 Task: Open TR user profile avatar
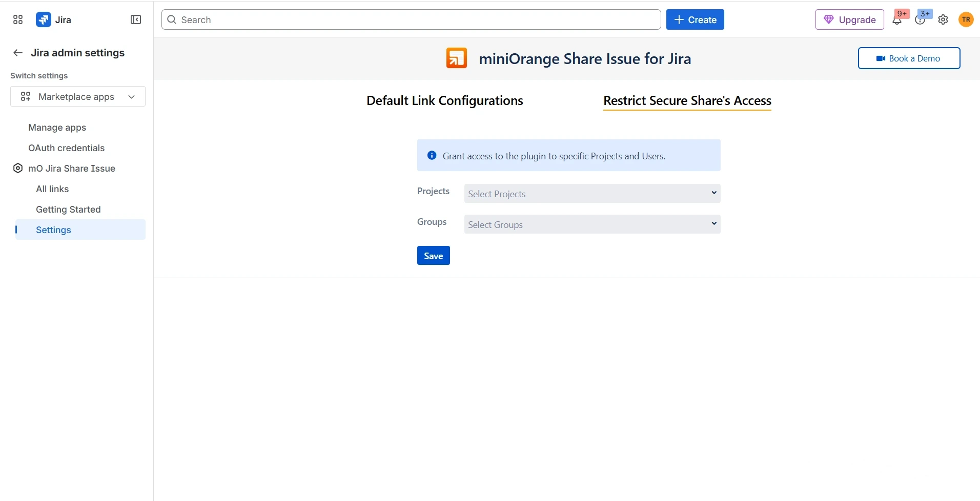click(966, 19)
